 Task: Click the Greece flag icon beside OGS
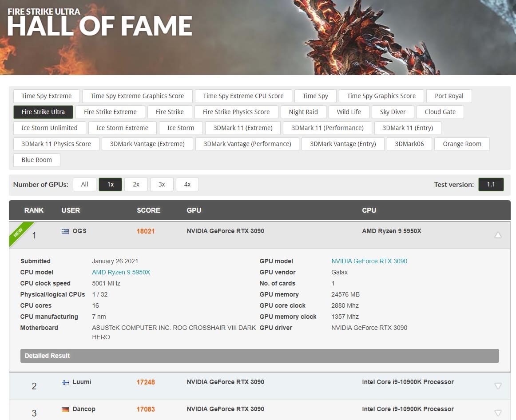pyautogui.click(x=65, y=231)
